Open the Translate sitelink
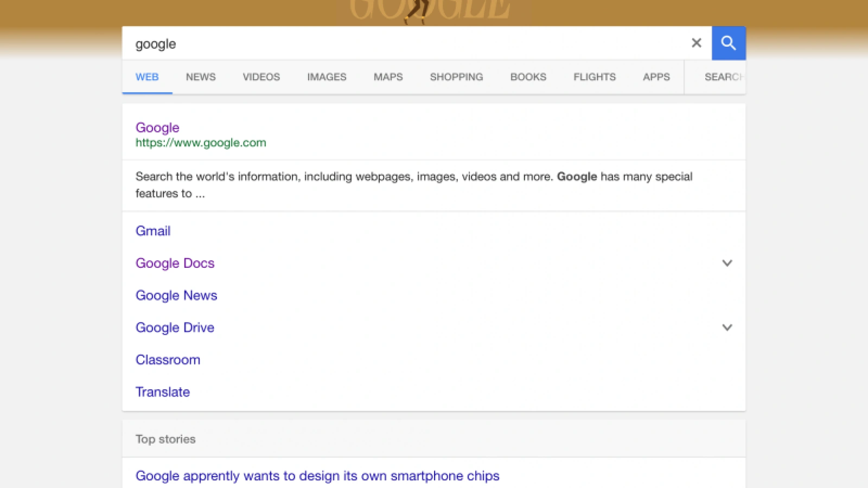This screenshot has width=868, height=488. (x=163, y=392)
